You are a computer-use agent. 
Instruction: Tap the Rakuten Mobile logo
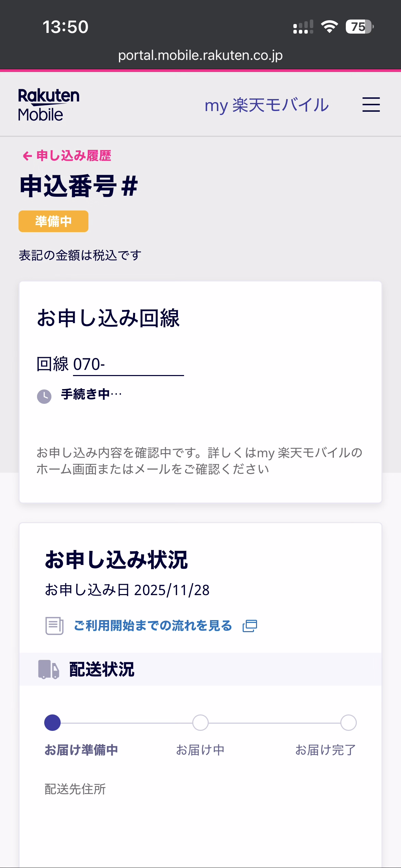(49, 105)
